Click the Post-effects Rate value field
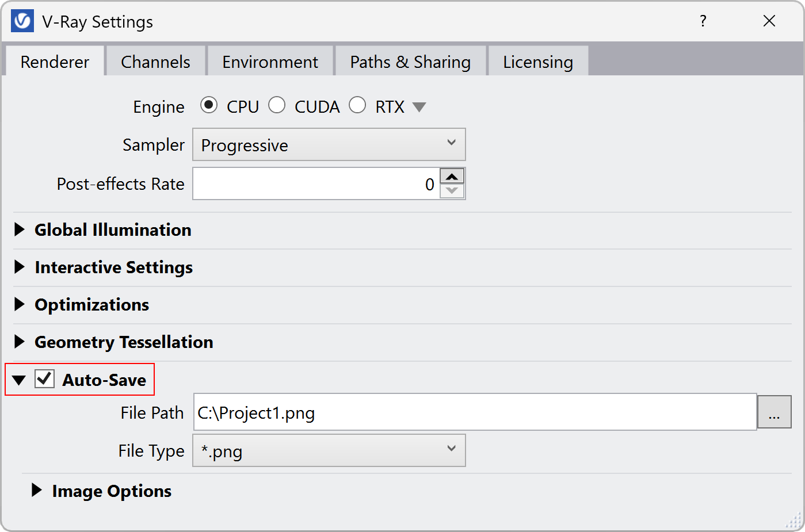This screenshot has height=532, width=805. [315, 183]
